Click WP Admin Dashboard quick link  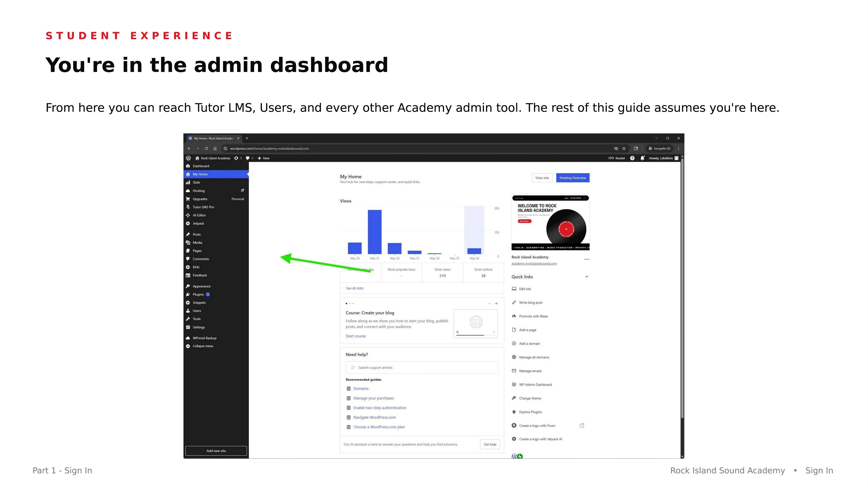pos(532,385)
